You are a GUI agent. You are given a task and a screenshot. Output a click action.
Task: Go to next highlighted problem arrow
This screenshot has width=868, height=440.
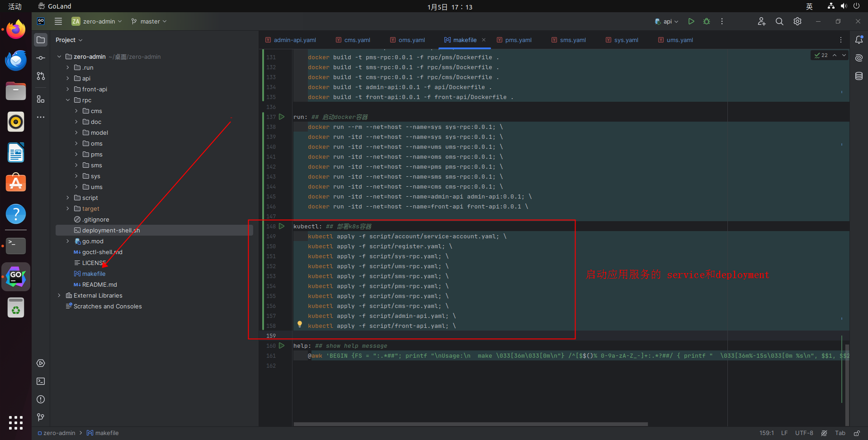tap(844, 55)
